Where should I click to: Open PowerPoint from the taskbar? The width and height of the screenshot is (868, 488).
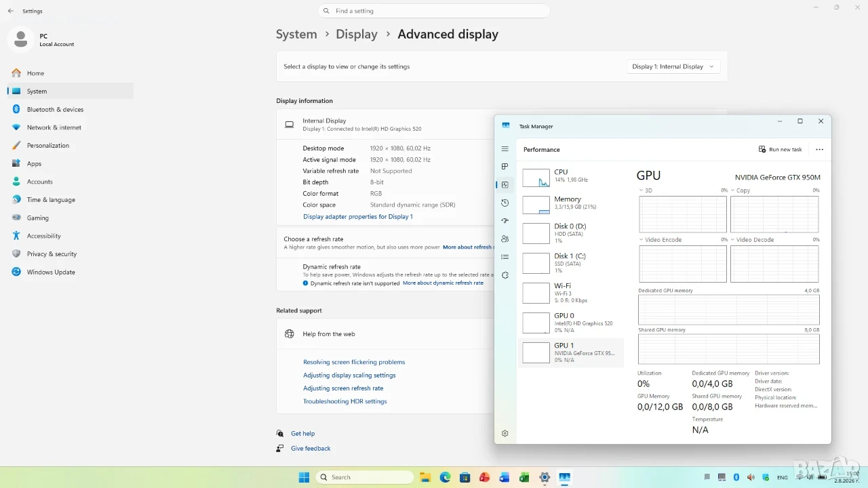tap(484, 477)
